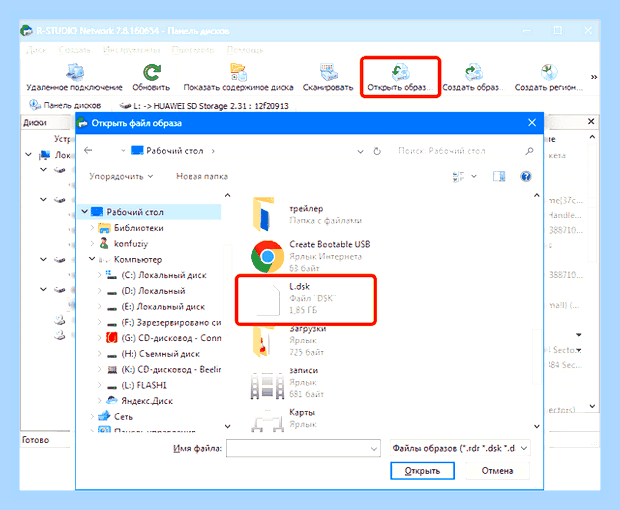
Task: Select Библиотеки in the navigation tree
Action: coord(138,228)
